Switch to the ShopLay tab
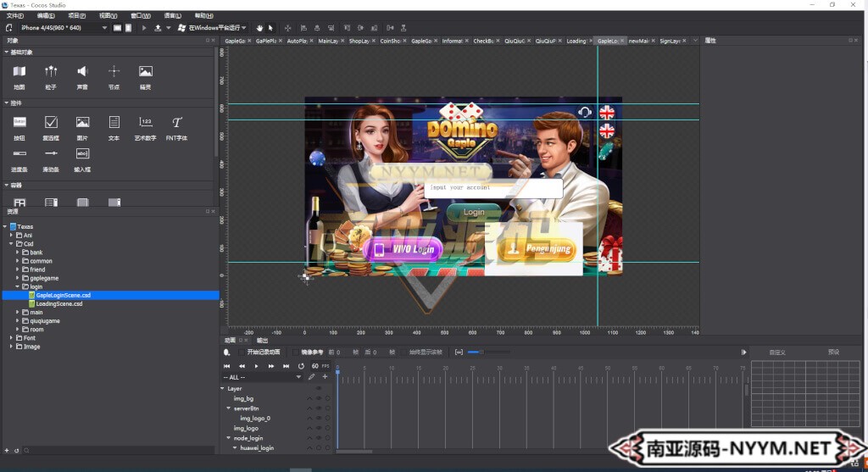 click(x=359, y=41)
